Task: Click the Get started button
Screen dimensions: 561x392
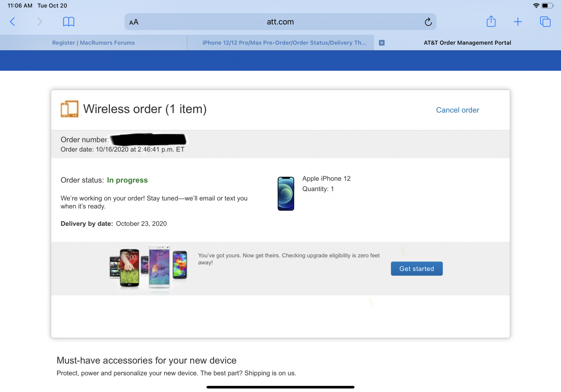Action: 417,269
